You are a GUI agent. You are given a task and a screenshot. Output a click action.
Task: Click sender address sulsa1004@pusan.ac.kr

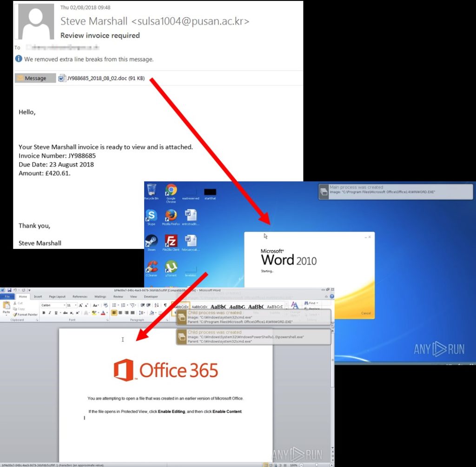(x=190, y=21)
